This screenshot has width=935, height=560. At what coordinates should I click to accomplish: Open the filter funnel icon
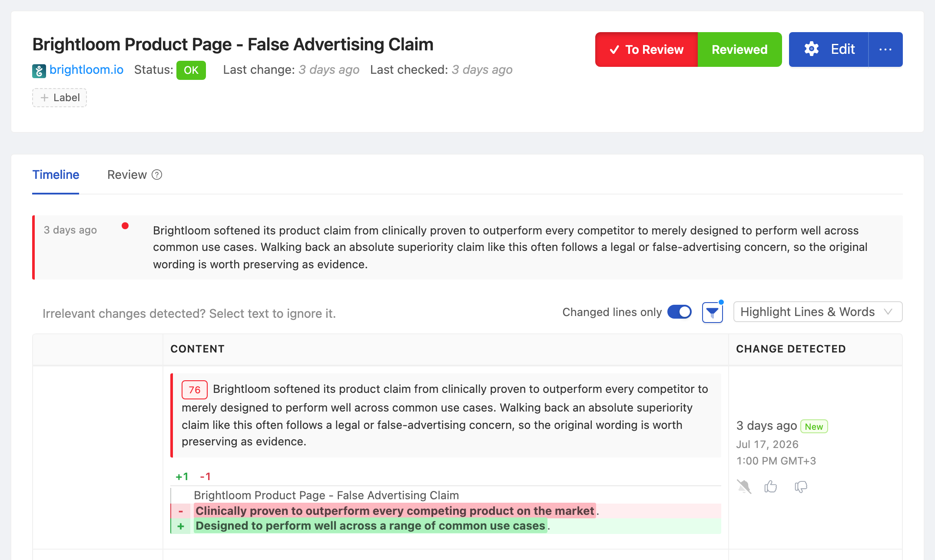[713, 313]
